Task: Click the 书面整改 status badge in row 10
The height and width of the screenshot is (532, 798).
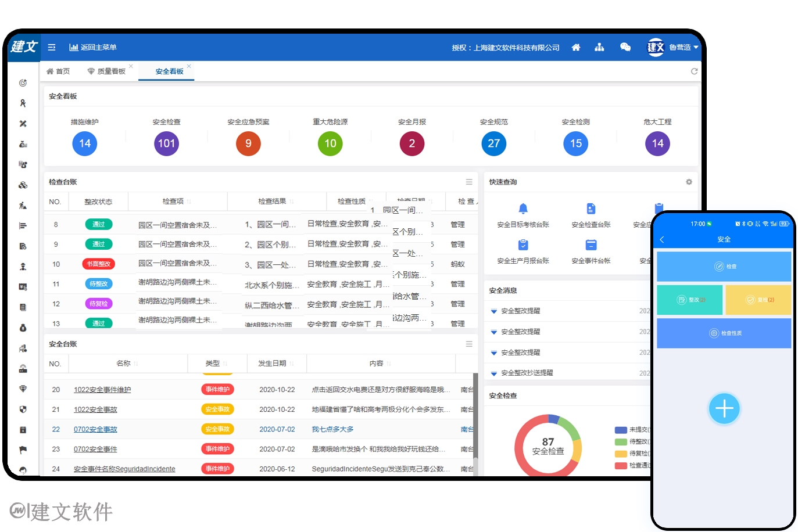Action: point(99,264)
